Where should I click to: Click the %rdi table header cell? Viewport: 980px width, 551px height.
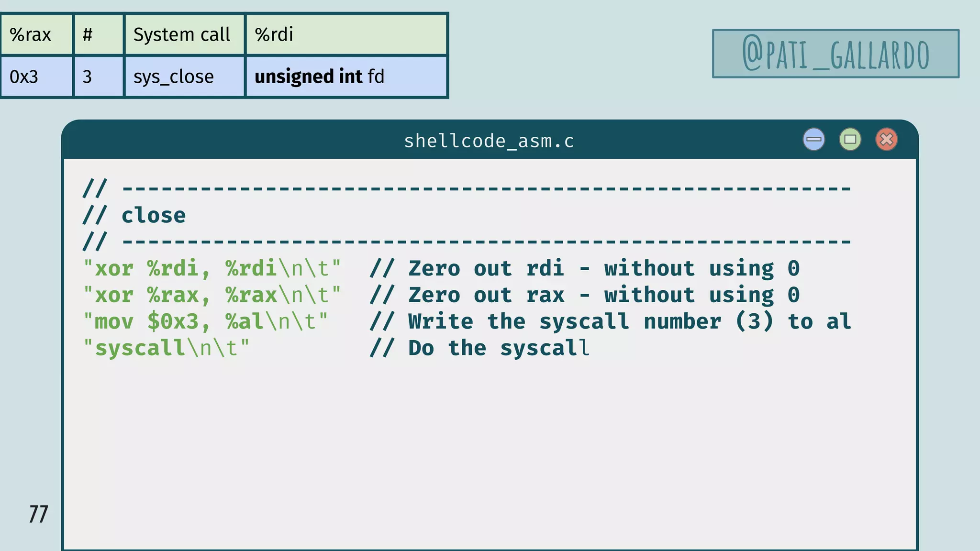(346, 34)
